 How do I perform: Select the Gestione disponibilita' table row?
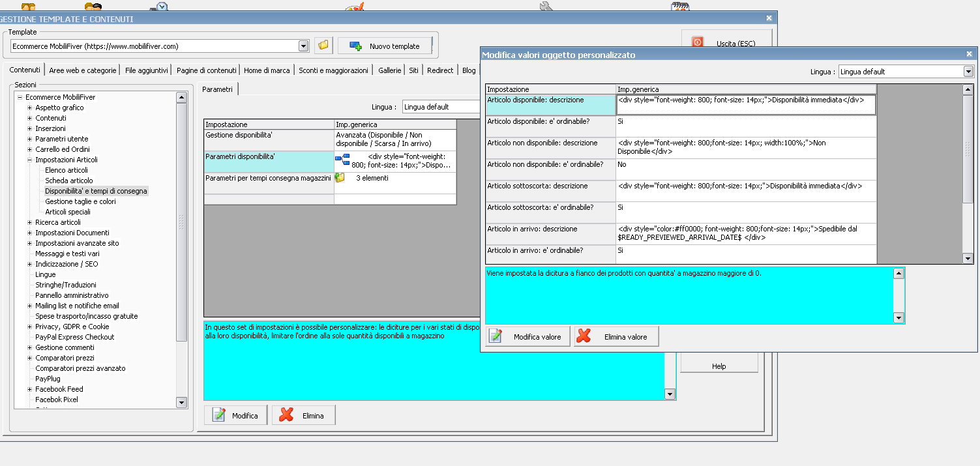pyautogui.click(x=330, y=140)
